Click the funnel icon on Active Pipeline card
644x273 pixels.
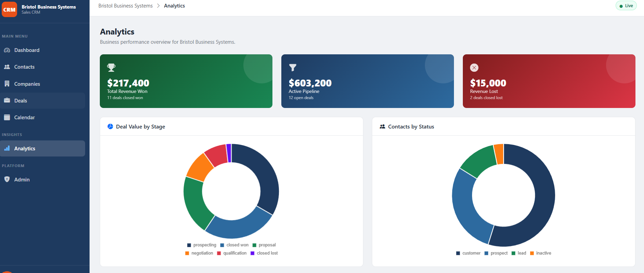click(293, 68)
